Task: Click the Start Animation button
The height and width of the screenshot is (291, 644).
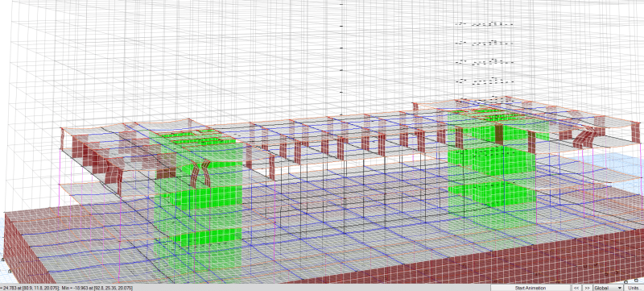Action: (x=530, y=288)
